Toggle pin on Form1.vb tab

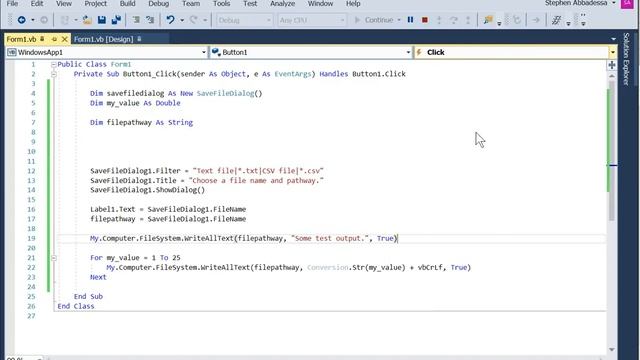pyautogui.click(x=54, y=39)
